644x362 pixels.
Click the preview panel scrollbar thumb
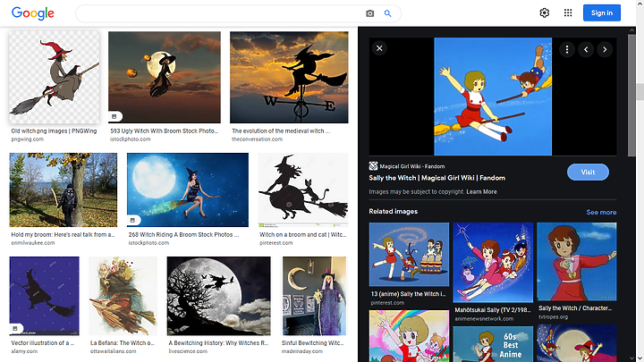pyautogui.click(x=631, y=96)
